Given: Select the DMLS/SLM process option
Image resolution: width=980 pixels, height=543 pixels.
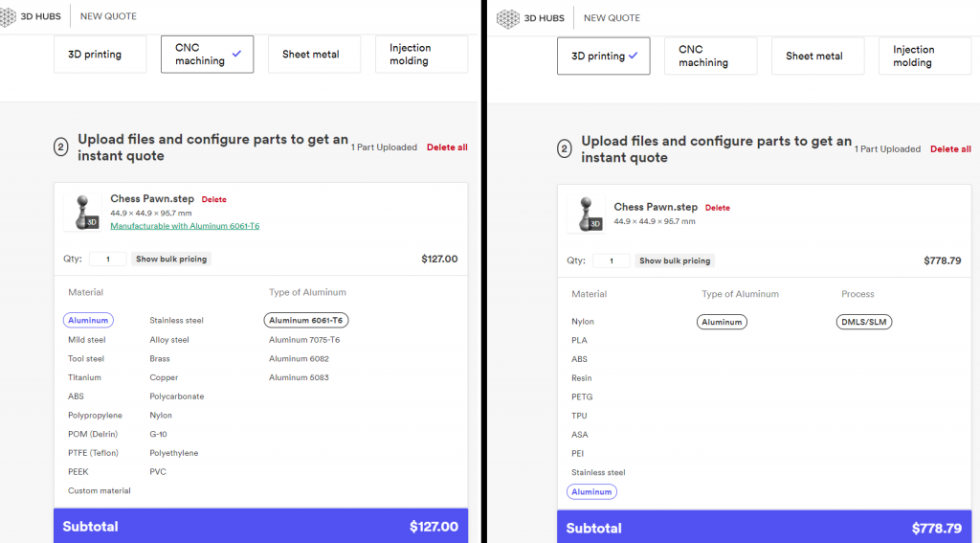Looking at the screenshot, I should pyautogui.click(x=863, y=322).
